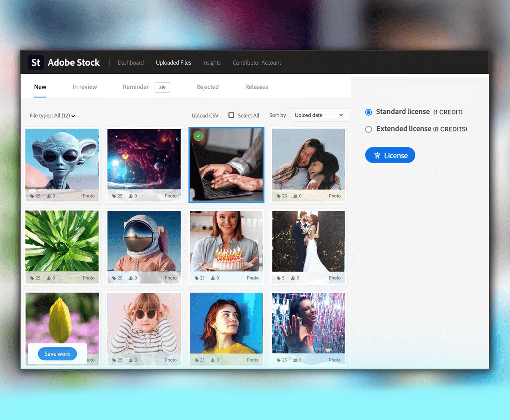Click the tag icon under alien photo

32,196
